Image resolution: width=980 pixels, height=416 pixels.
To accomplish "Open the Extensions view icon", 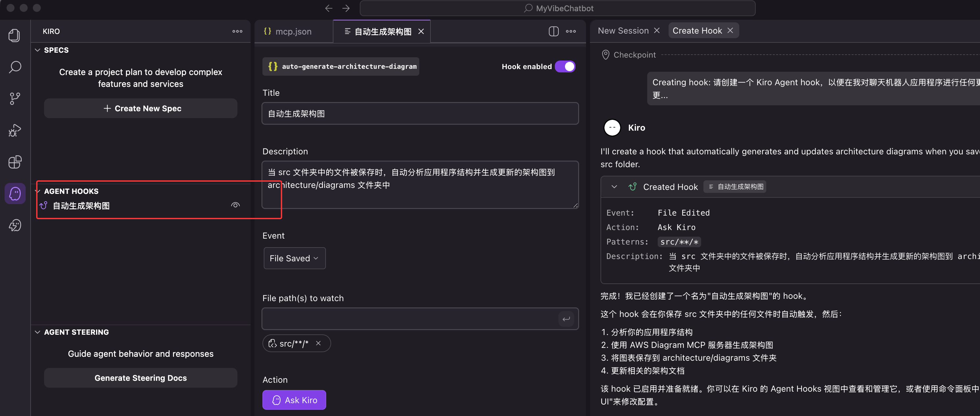I will tap(15, 162).
